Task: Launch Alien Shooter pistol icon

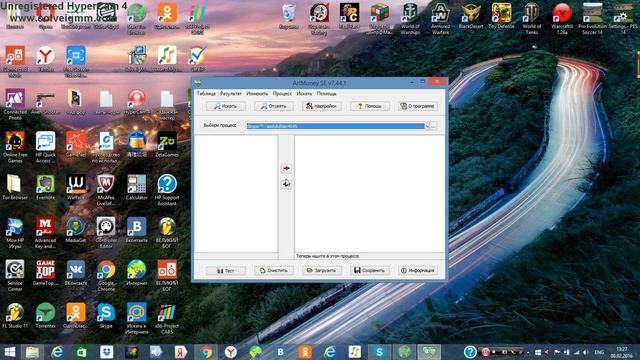Action: pyautogui.click(x=45, y=102)
